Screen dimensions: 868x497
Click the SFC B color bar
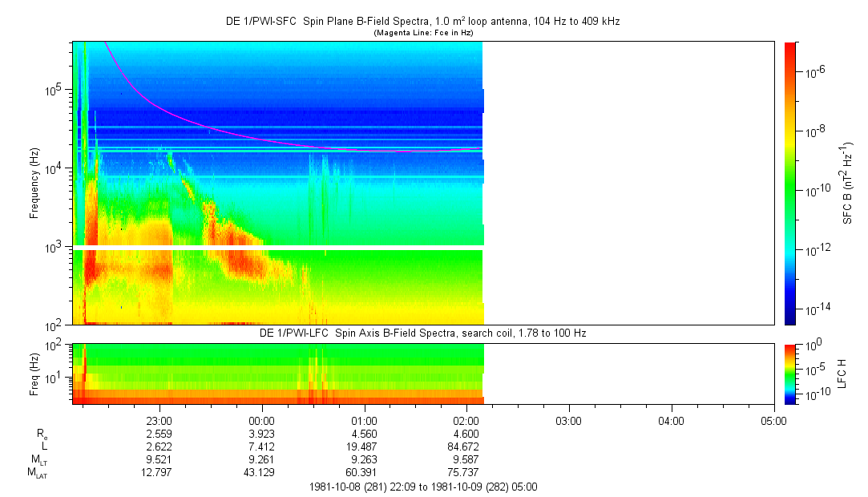pos(790,184)
